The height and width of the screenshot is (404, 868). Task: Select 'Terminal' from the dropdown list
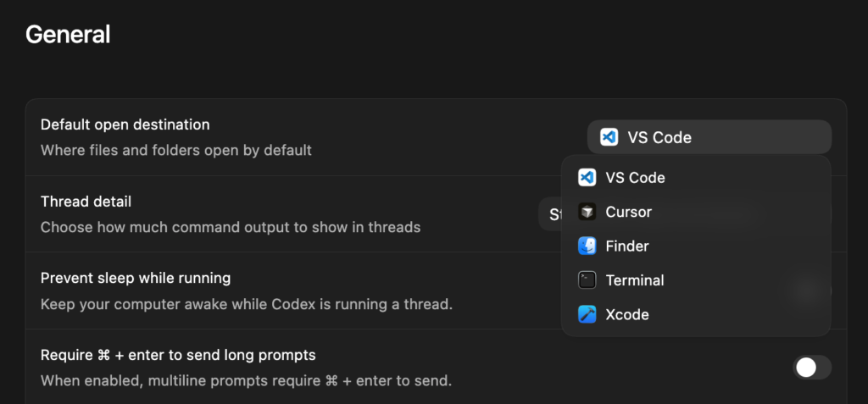[x=634, y=280]
